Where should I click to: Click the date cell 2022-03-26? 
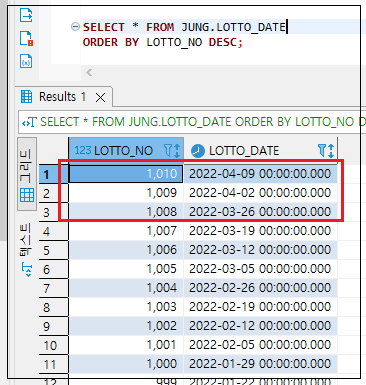(260, 212)
